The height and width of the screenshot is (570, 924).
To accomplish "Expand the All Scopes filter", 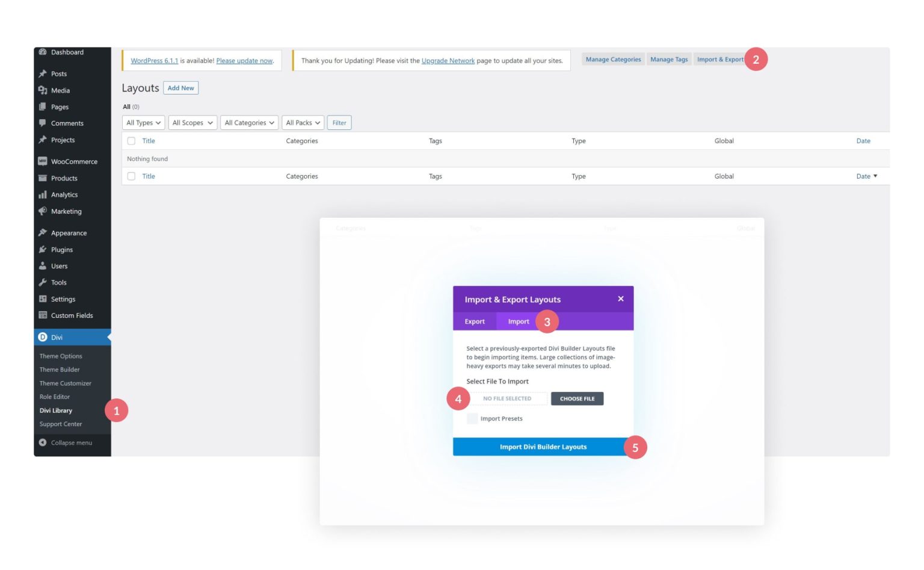I will [192, 122].
